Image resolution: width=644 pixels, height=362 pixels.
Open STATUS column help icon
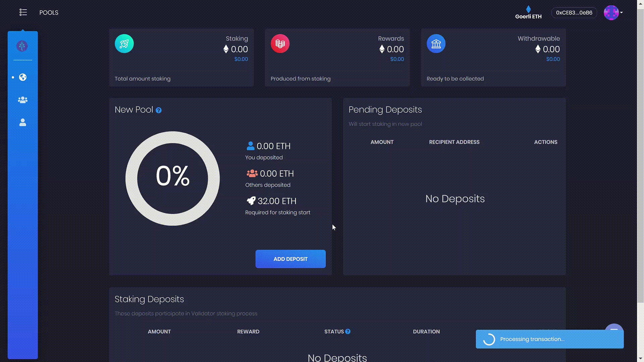point(348,331)
